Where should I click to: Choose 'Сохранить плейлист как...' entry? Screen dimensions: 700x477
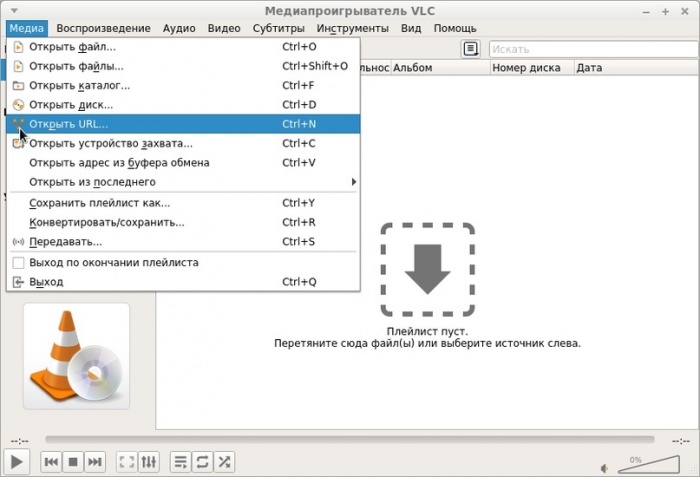point(183,203)
